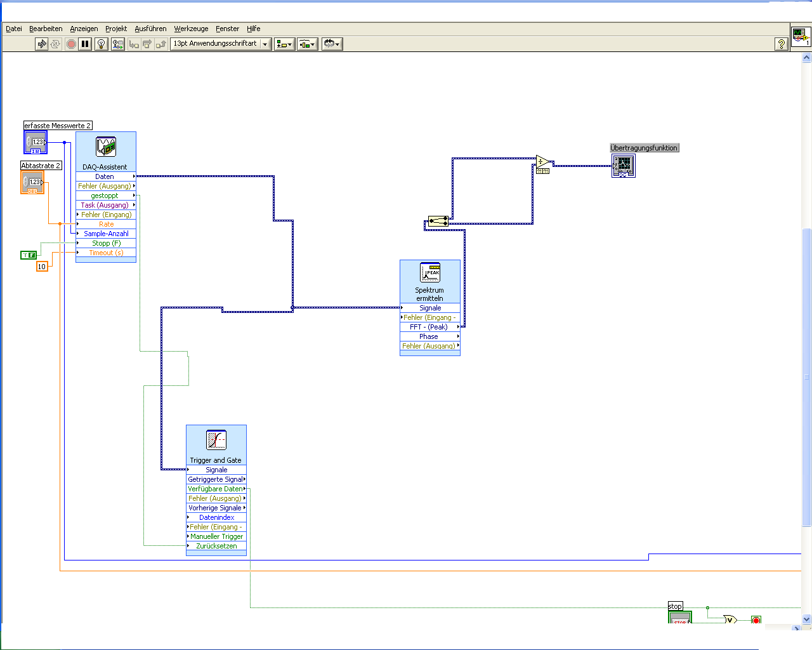The width and height of the screenshot is (812, 650).
Task: Click the VI icon pane in the top-right corner
Action: click(x=801, y=36)
